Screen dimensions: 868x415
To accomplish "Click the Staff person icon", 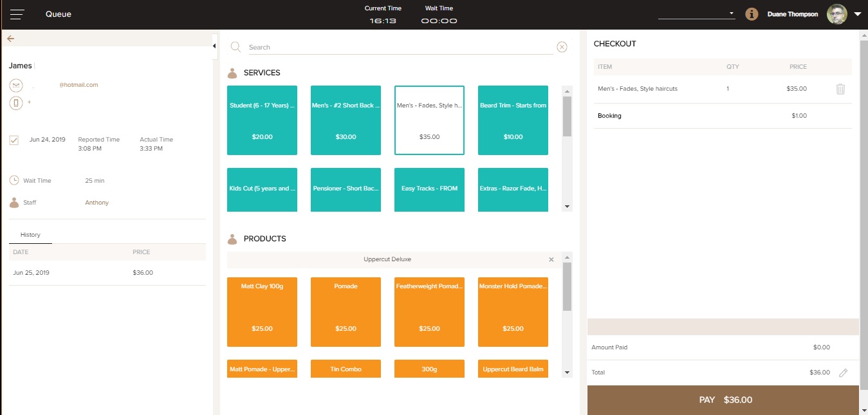I will coord(14,203).
